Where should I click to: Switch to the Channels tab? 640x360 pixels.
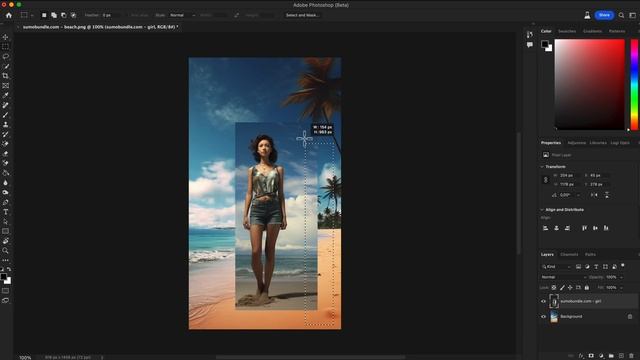coord(569,254)
